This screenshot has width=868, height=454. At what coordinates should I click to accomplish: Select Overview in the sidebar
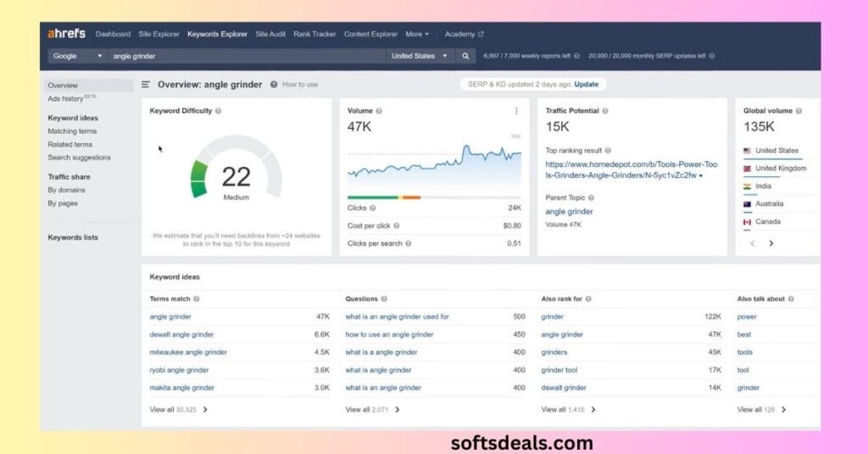(88, 86)
